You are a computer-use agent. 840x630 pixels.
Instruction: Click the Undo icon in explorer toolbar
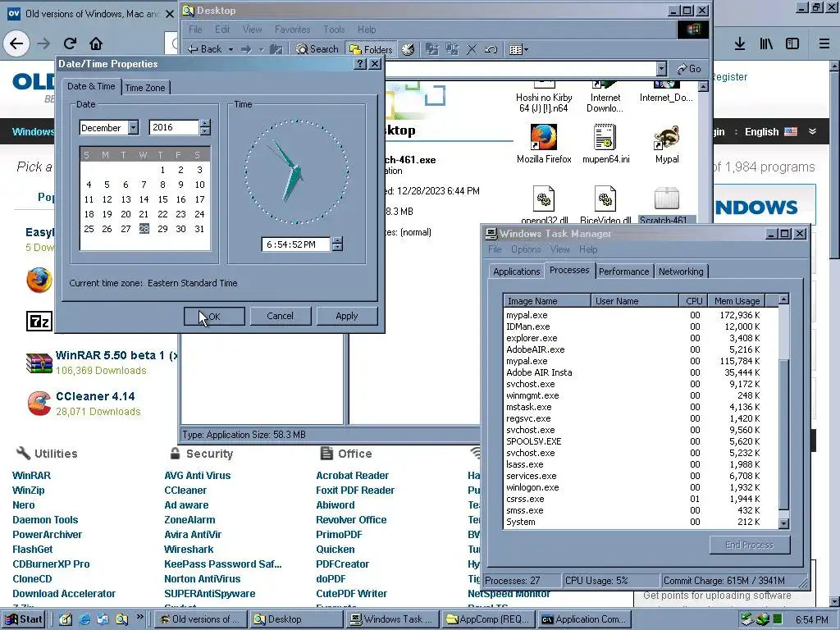click(491, 49)
